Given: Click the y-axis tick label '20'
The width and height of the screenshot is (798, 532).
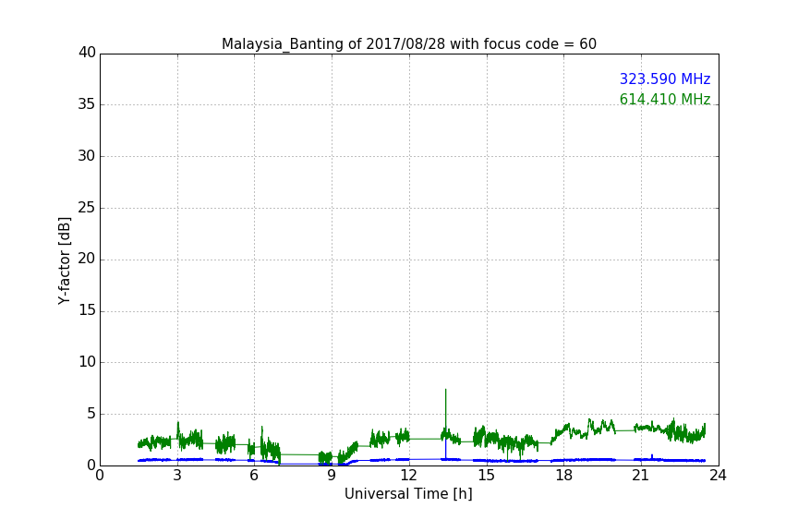Looking at the screenshot, I should pyautogui.click(x=87, y=259).
